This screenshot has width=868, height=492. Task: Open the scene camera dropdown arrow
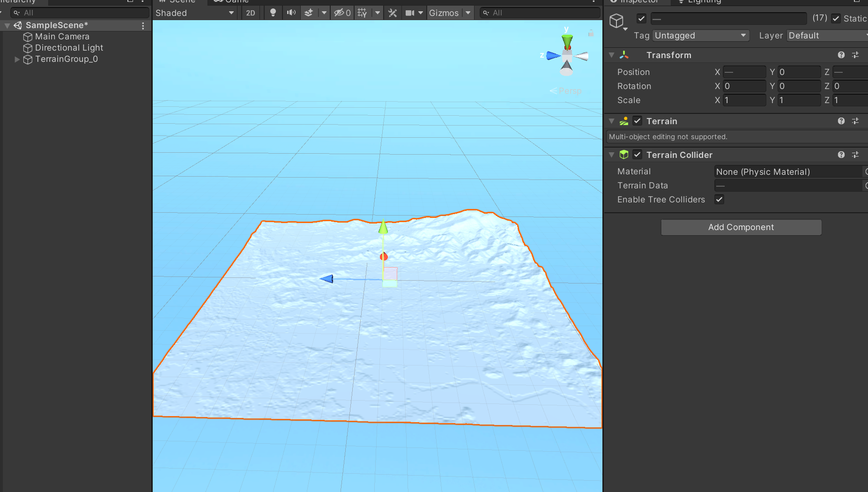click(x=421, y=13)
